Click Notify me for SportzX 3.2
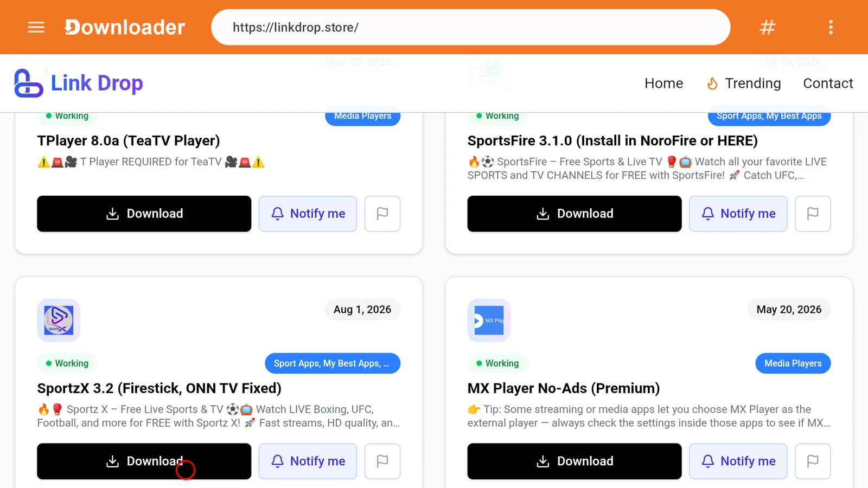 308,461
